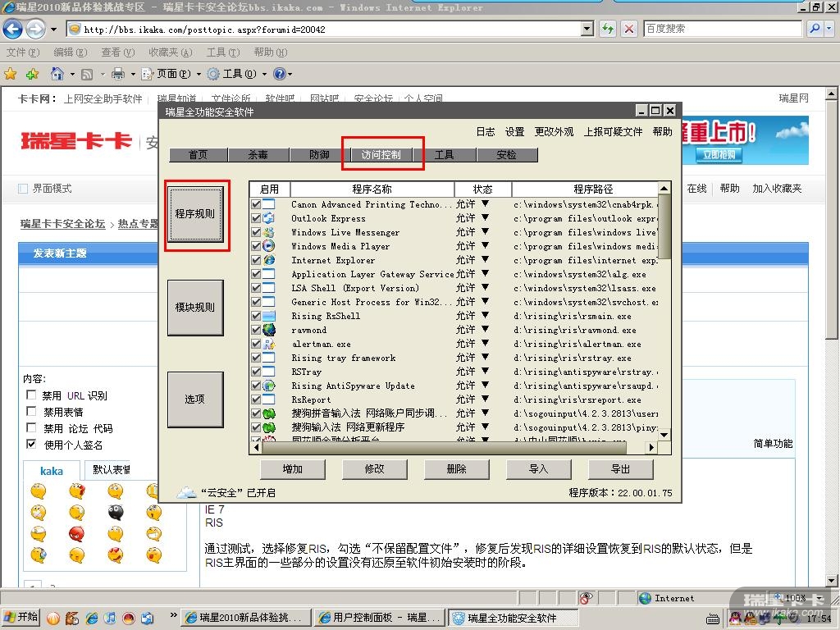Viewport: 840px width, 630px height.
Task: Click the Print icon in toolbar
Action: pyautogui.click(x=118, y=74)
